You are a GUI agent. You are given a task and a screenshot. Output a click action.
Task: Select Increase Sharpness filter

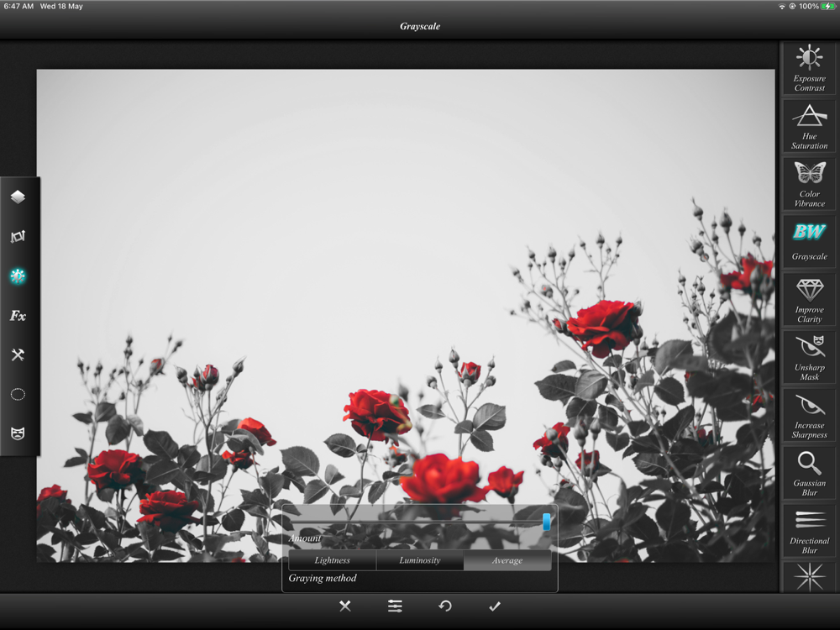point(809,415)
